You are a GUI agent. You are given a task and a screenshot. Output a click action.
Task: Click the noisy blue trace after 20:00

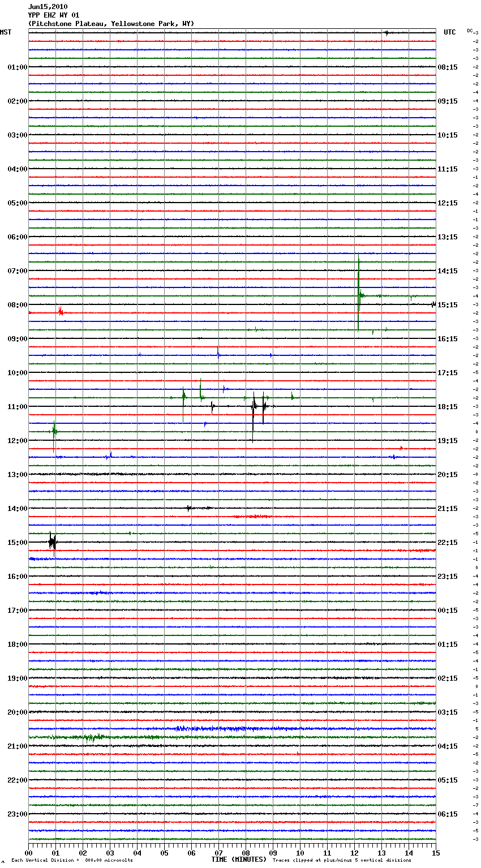point(232,729)
